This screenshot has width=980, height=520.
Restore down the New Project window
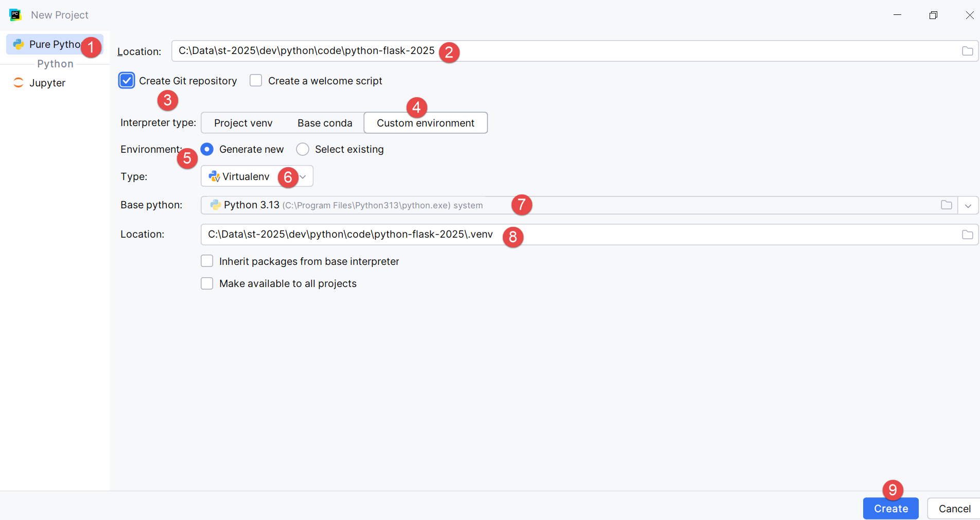(933, 15)
